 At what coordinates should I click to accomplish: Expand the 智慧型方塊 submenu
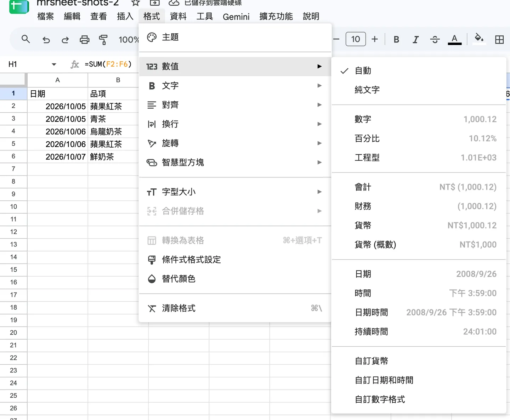pos(235,162)
